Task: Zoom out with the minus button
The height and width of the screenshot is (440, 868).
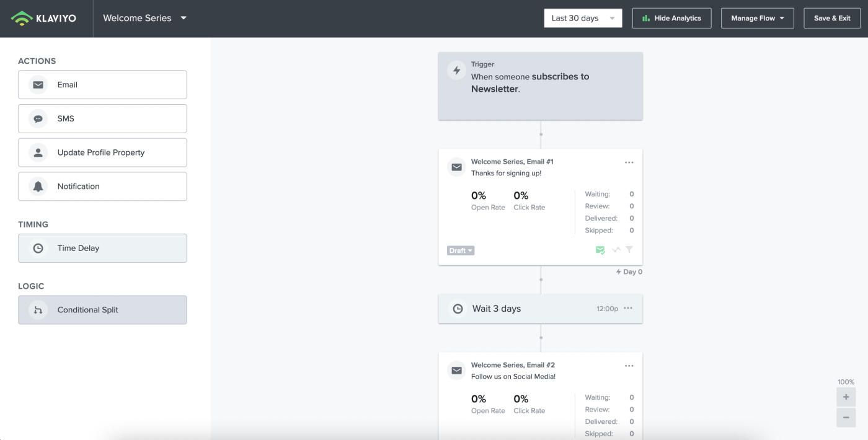Action: [846, 418]
